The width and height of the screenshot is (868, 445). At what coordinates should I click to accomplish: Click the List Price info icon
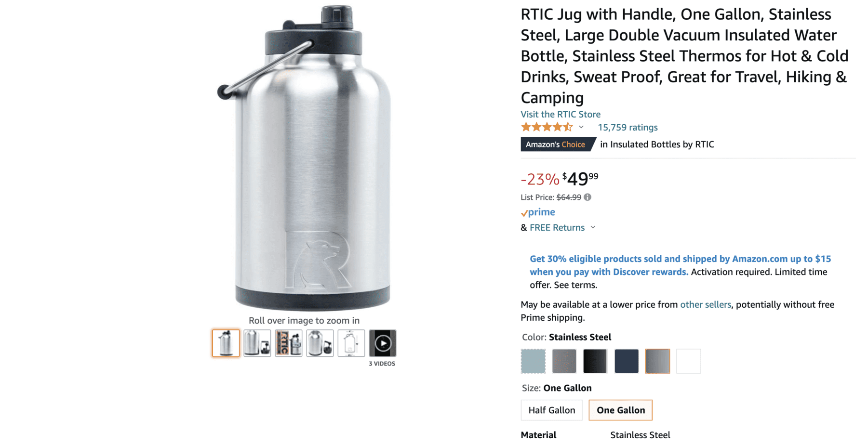point(587,197)
